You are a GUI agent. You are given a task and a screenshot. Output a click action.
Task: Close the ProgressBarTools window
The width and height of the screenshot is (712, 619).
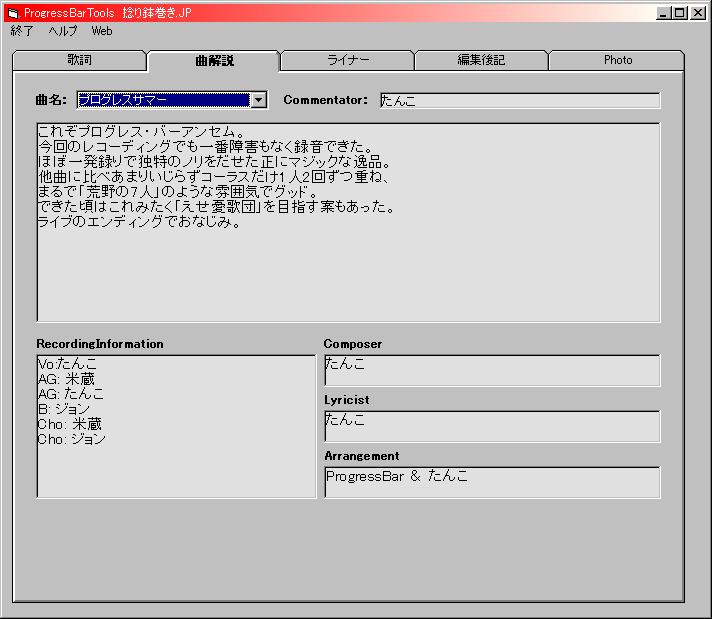tap(697, 13)
